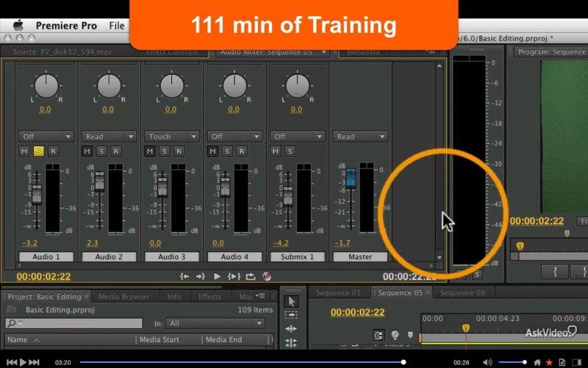Viewport: 588px width, 368px height.
Task: Open the File menu
Action: pyautogui.click(x=117, y=26)
